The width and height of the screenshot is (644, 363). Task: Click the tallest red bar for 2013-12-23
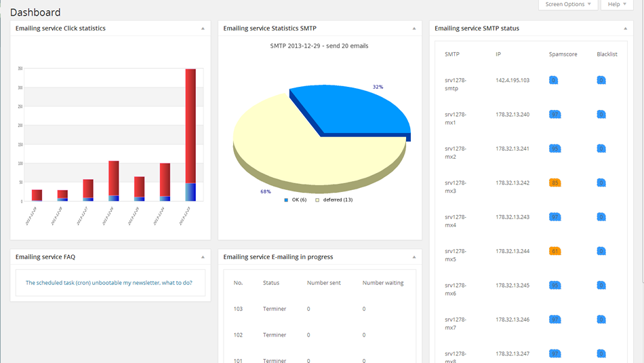click(190, 126)
